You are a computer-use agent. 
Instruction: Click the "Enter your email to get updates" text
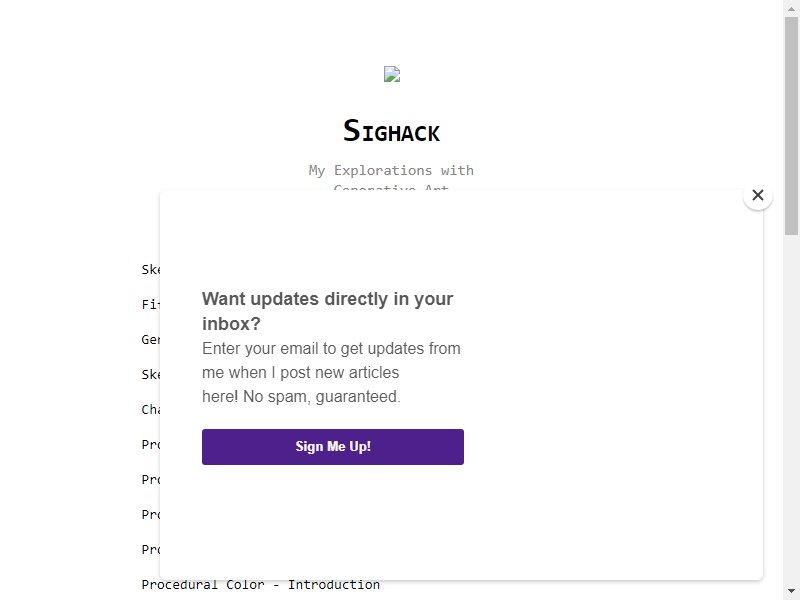point(331,348)
